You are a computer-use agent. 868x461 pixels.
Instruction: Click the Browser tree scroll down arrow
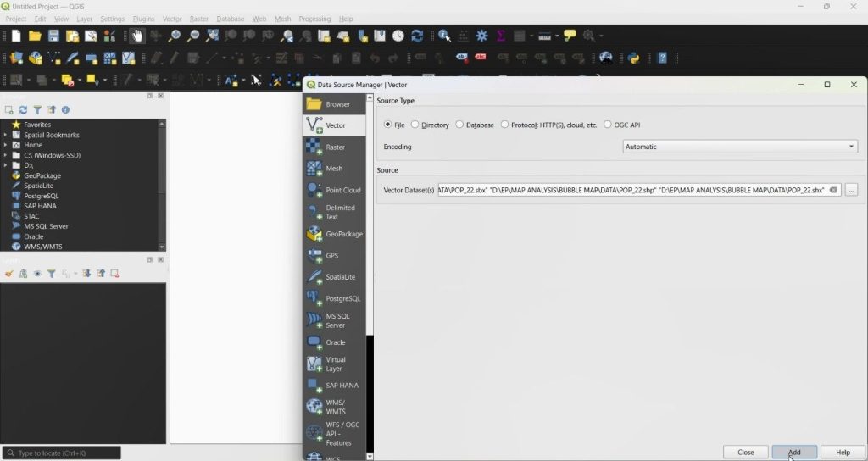coord(162,247)
